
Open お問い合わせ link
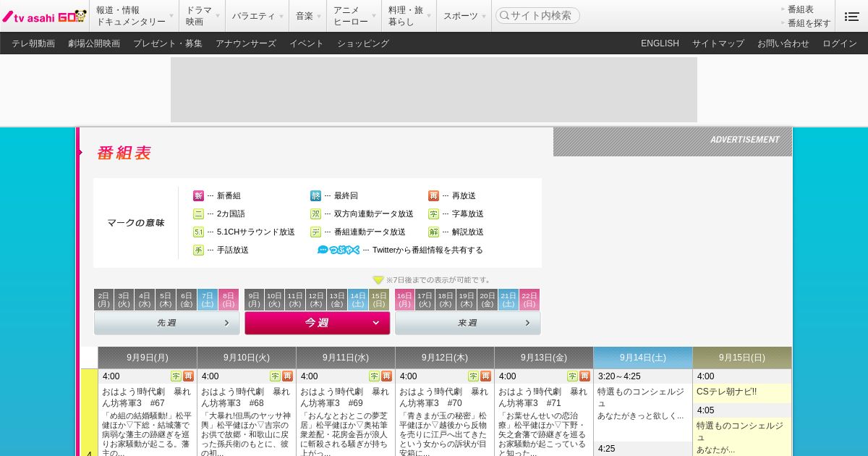(x=783, y=43)
